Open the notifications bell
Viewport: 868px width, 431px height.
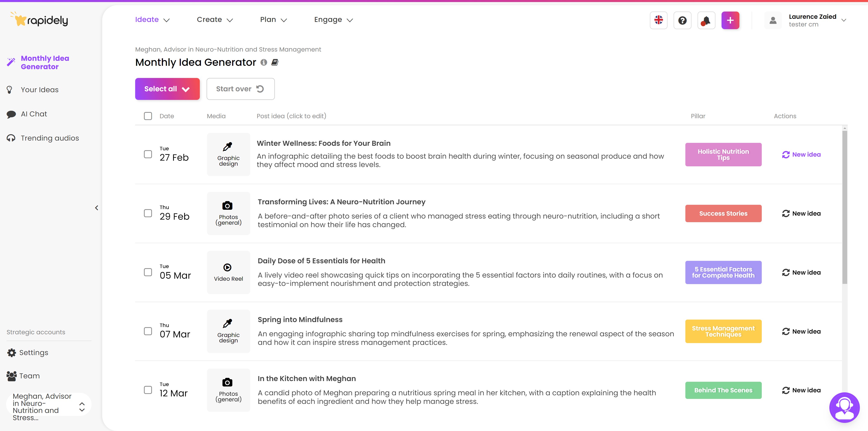(x=706, y=20)
